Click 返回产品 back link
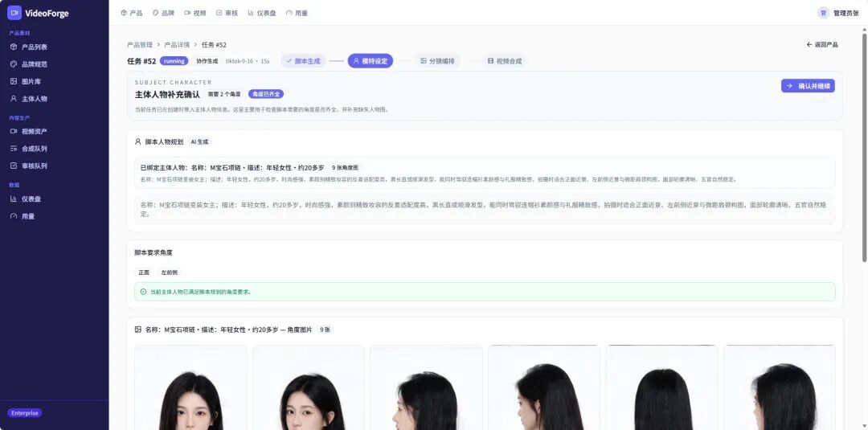The image size is (868, 430). (x=822, y=45)
